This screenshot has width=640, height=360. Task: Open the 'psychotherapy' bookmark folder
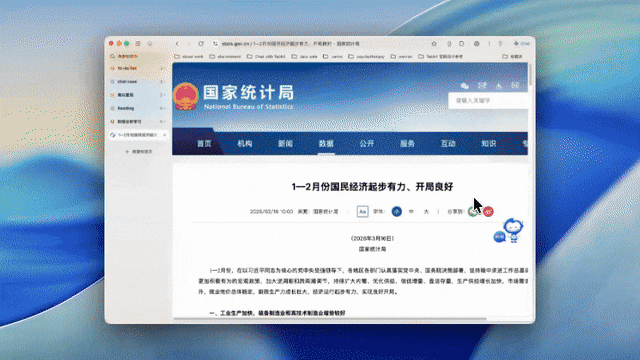(367, 56)
